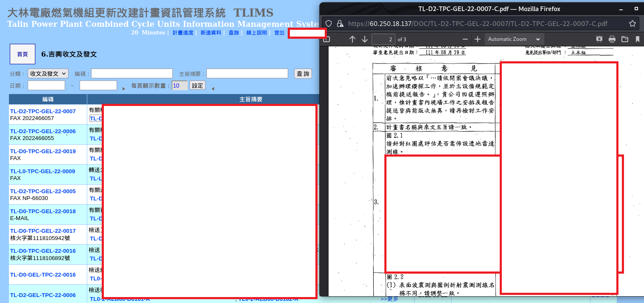This screenshot has width=644, height=303.
Task: Open document TL-D0-TPC-GEL-22-0017
Action: pyautogui.click(x=43, y=231)
